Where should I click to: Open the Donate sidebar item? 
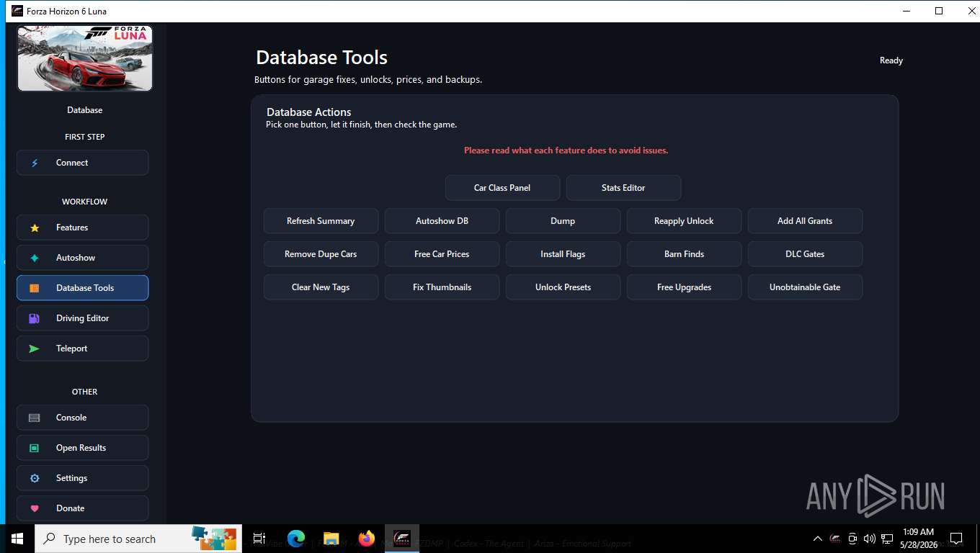83,508
